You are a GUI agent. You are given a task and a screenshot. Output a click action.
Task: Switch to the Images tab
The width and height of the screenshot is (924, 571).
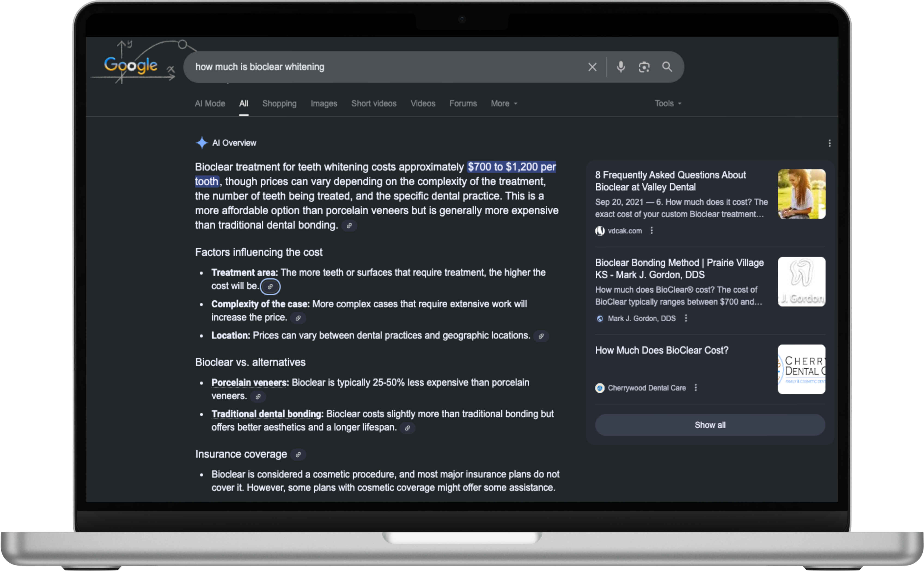point(324,103)
